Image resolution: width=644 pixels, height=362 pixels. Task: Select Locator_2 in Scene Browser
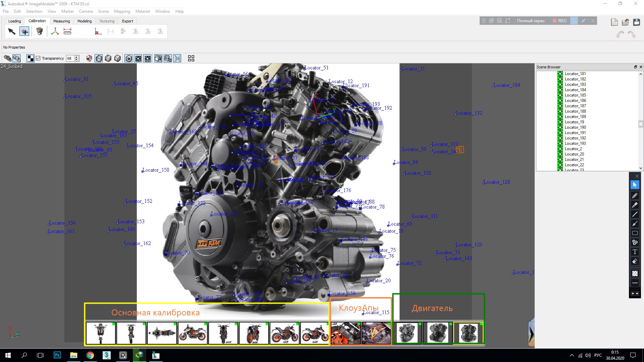click(573, 149)
